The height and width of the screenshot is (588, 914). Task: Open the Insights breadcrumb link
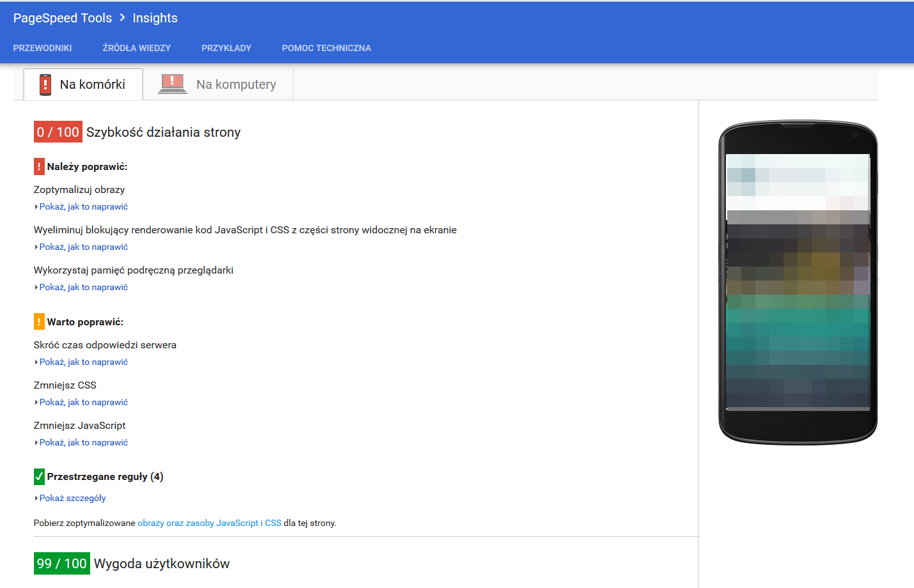155,18
